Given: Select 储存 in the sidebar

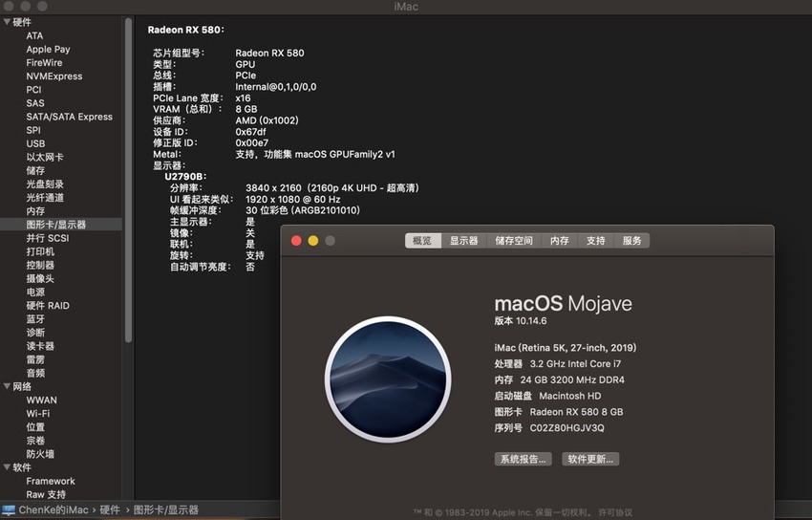Looking at the screenshot, I should point(35,170).
